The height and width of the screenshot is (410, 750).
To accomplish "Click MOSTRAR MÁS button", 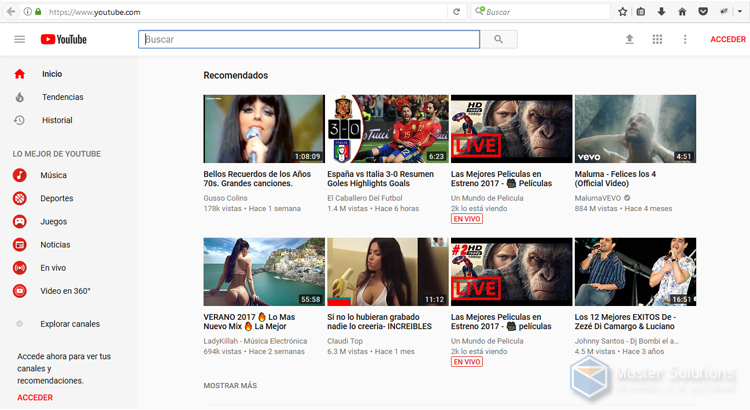I will (230, 386).
